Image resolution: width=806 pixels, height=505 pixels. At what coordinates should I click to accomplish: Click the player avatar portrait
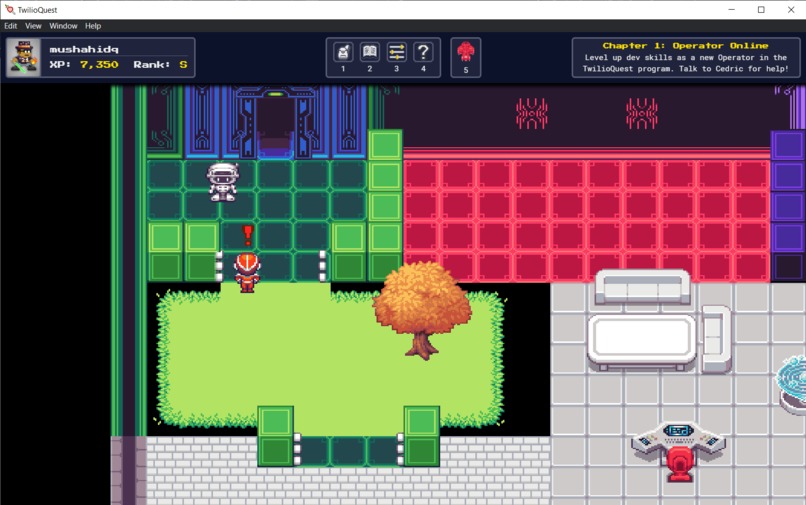(x=24, y=57)
